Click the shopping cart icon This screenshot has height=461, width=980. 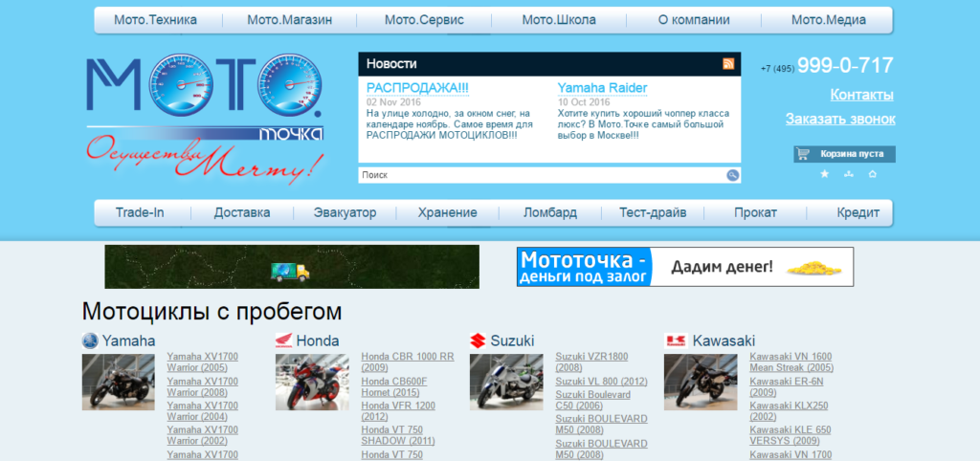(x=803, y=154)
